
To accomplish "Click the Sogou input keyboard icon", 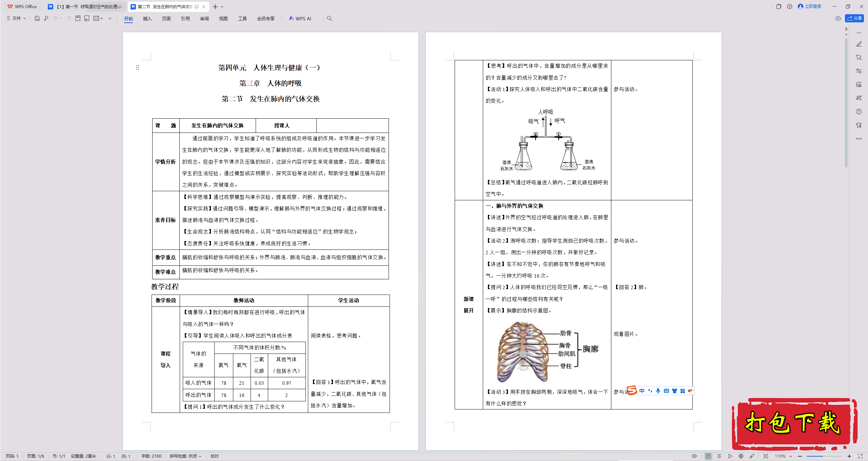I will (x=666, y=391).
